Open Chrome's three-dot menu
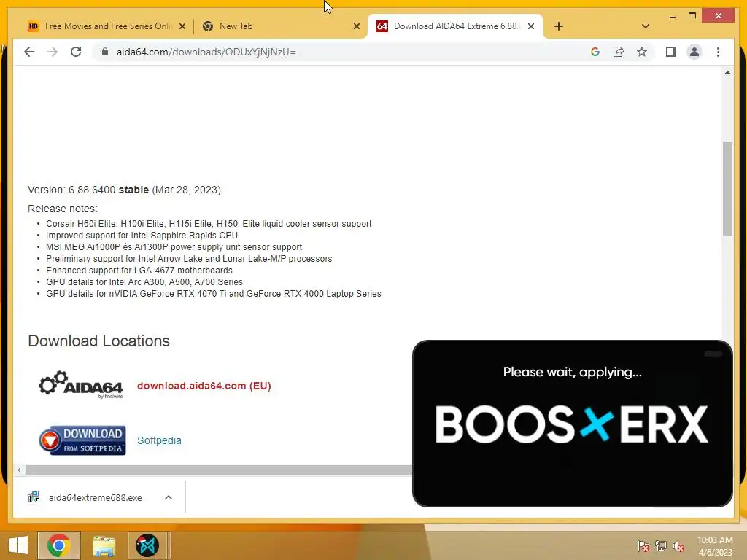This screenshot has height=560, width=747. point(718,52)
